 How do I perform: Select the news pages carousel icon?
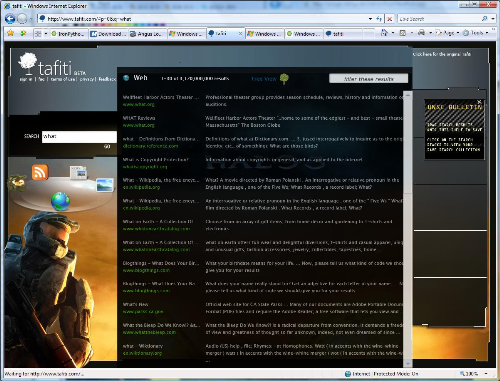pos(79,173)
